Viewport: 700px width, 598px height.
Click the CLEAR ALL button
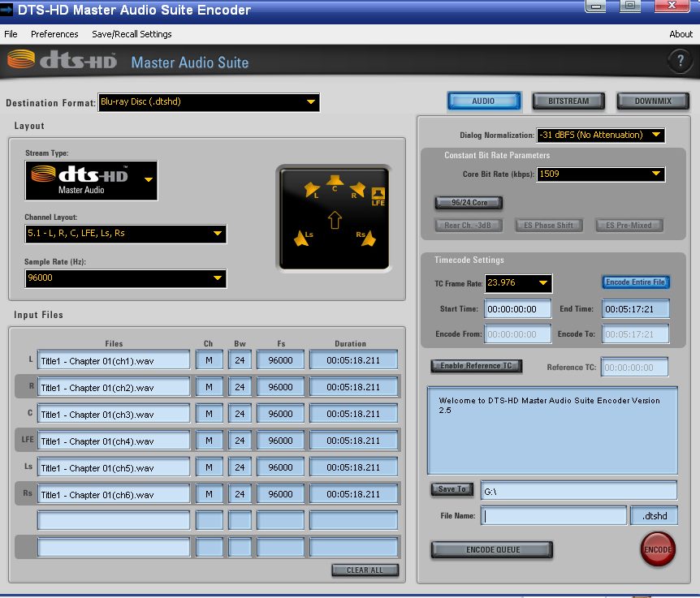click(x=365, y=570)
